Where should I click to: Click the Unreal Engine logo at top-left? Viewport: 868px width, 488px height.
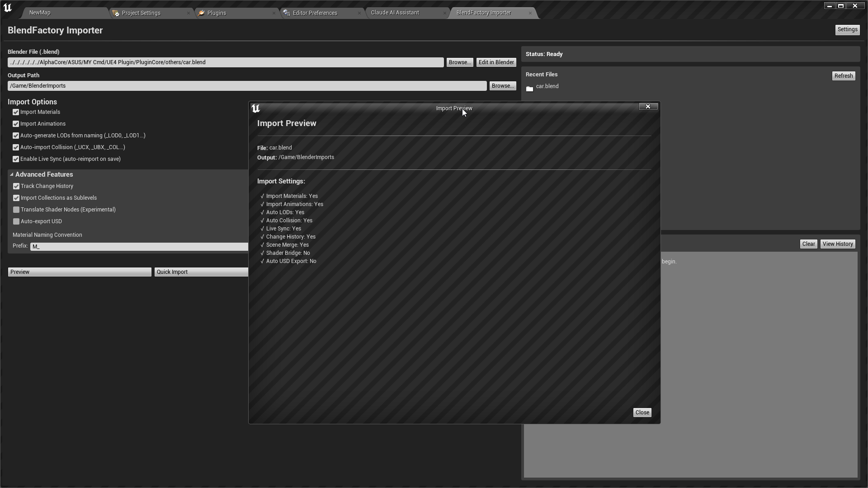pos(8,8)
